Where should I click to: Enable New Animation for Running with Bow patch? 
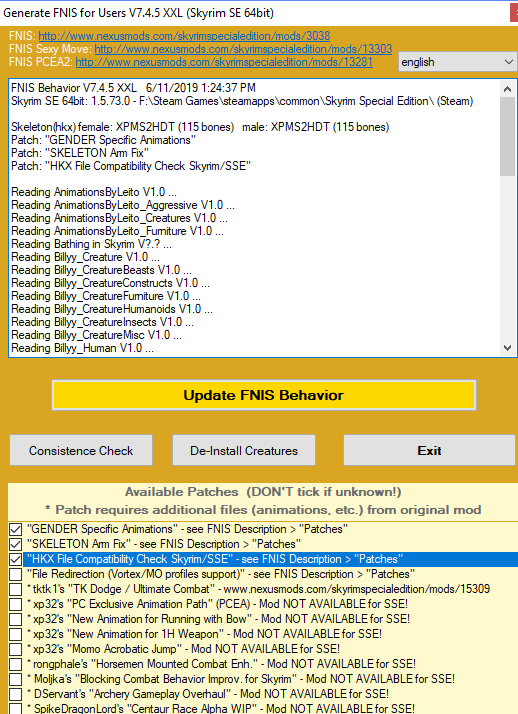[x=15, y=619]
